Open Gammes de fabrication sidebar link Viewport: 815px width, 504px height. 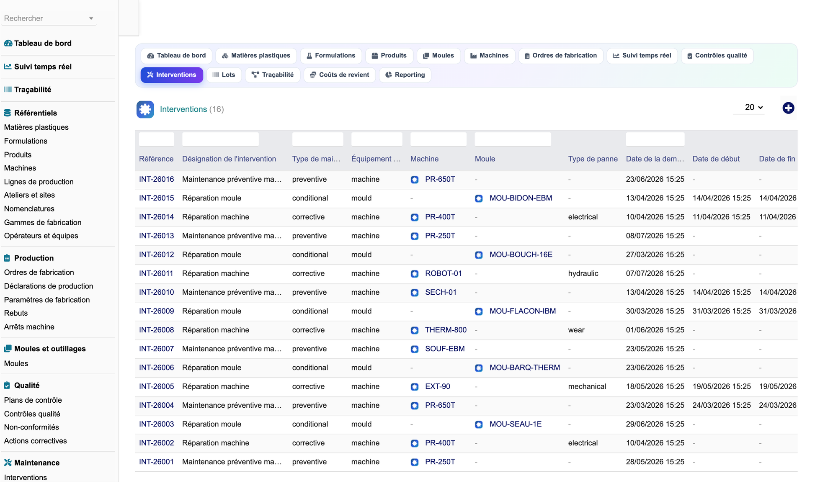(43, 223)
